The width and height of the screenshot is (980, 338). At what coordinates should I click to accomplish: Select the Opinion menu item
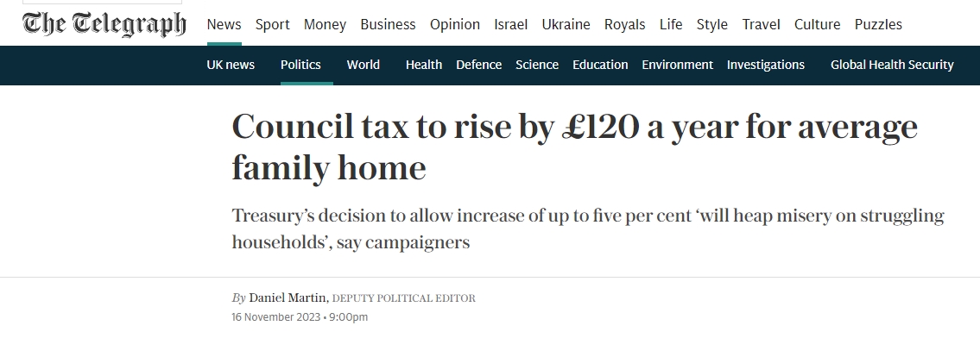[x=455, y=24]
